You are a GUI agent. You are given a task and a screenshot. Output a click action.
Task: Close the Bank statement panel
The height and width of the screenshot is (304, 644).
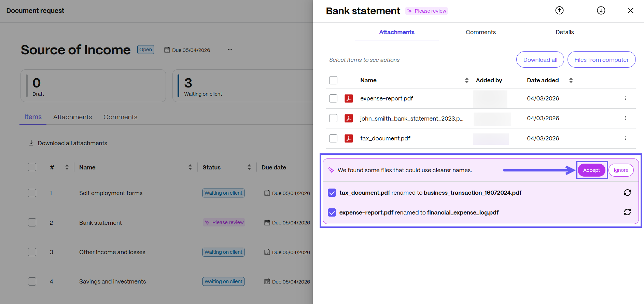coord(630,11)
